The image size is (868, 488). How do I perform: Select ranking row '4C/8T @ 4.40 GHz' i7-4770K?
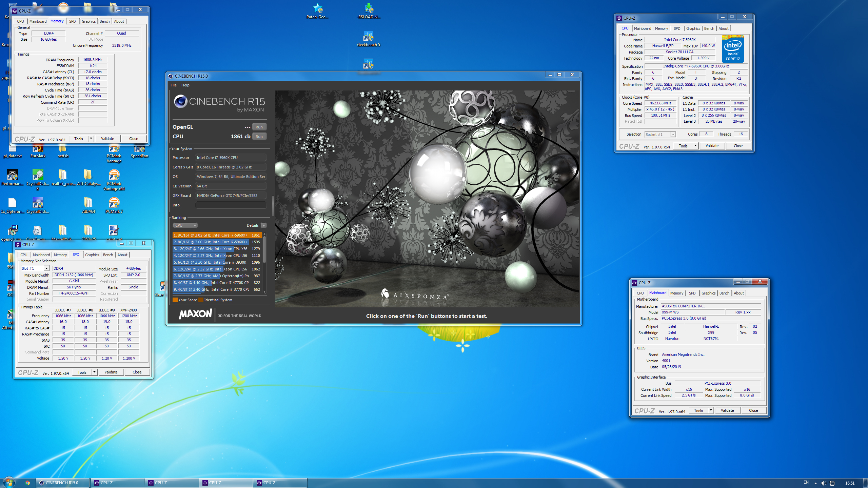(x=217, y=283)
